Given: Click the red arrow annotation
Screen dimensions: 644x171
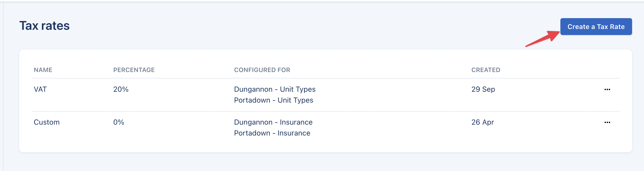Looking at the screenshot, I should pyautogui.click(x=543, y=39).
